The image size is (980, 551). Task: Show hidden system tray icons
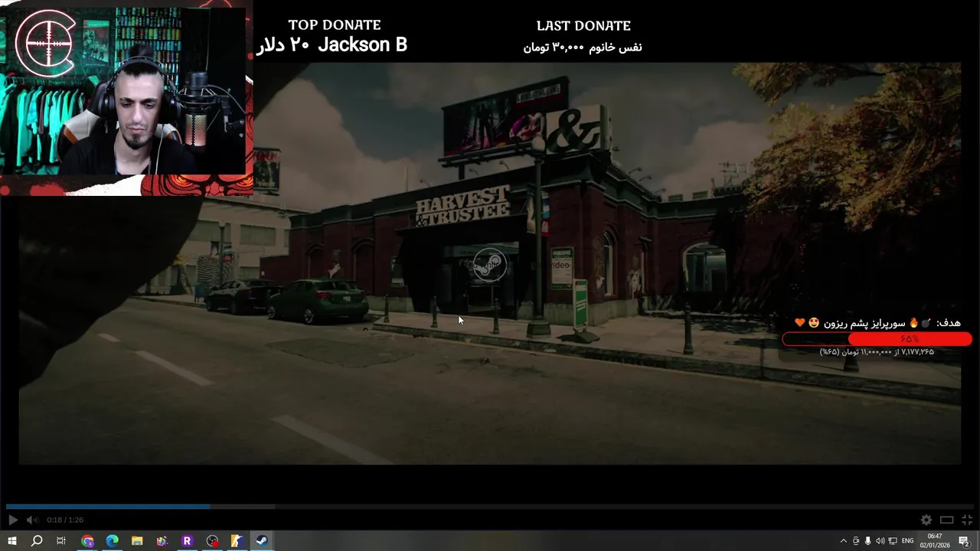(x=843, y=541)
